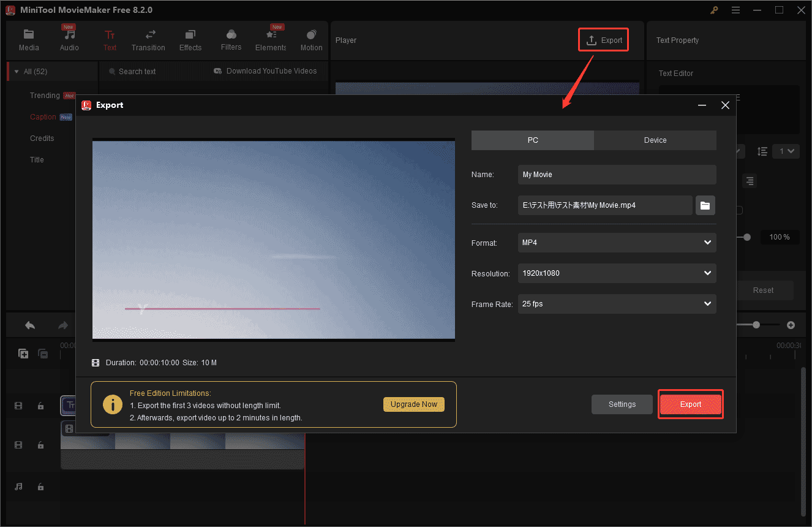Screen dimensions: 812x527
Task: Tick the checkbox in Text Property panel
Action: [739, 210]
